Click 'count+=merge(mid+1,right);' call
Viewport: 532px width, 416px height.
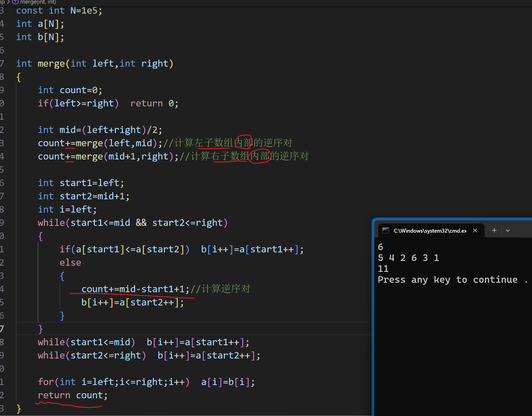pyautogui.click(x=108, y=157)
